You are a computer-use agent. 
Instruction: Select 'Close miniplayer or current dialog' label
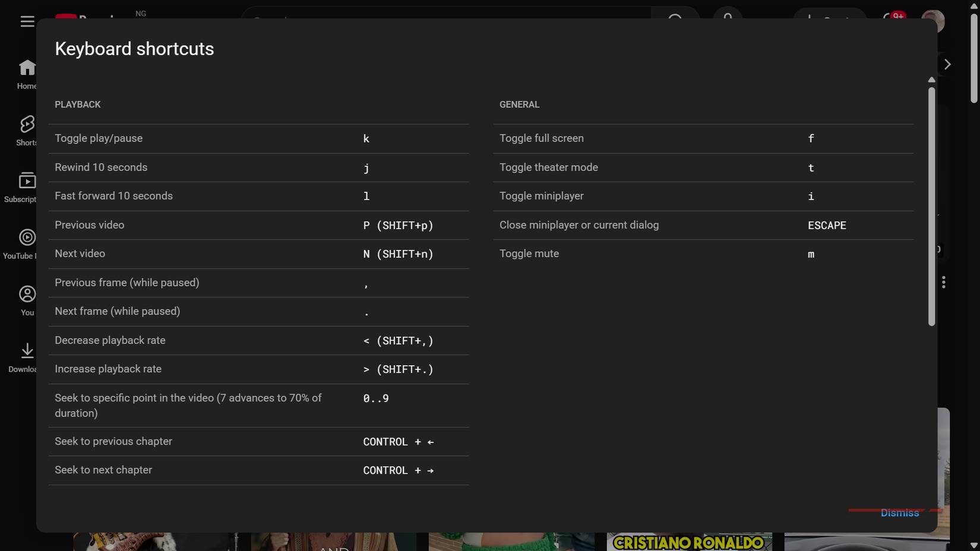coord(579,225)
